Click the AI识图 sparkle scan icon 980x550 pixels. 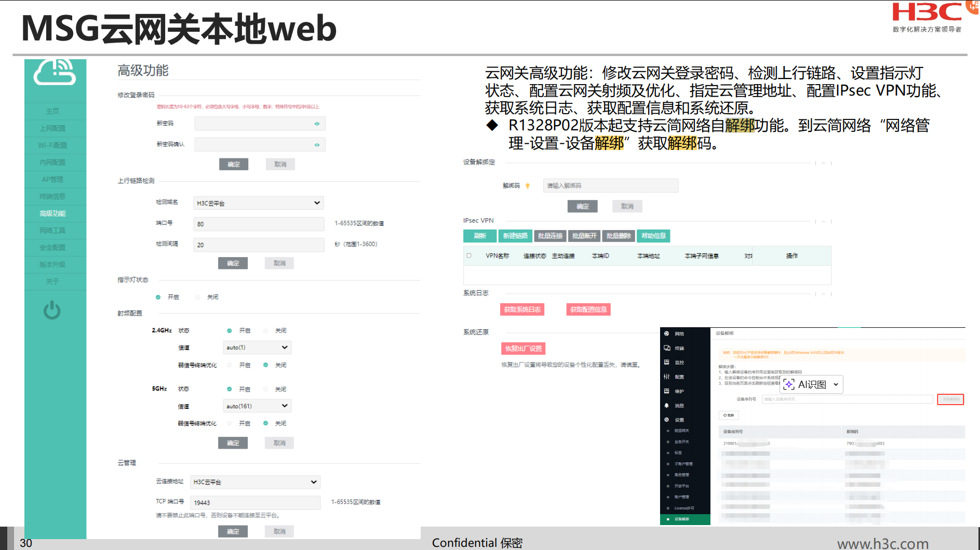[x=789, y=384]
